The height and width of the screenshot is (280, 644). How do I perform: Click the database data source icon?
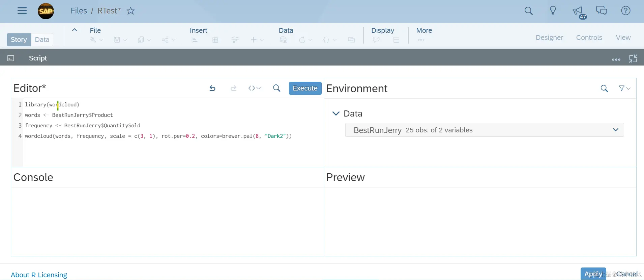(x=284, y=40)
